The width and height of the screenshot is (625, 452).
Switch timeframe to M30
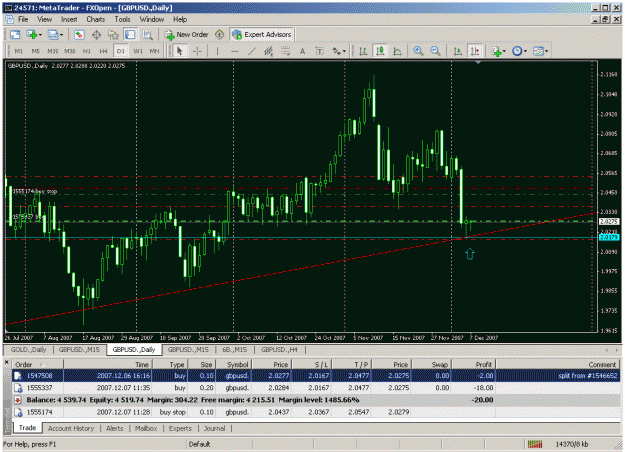(x=70, y=51)
